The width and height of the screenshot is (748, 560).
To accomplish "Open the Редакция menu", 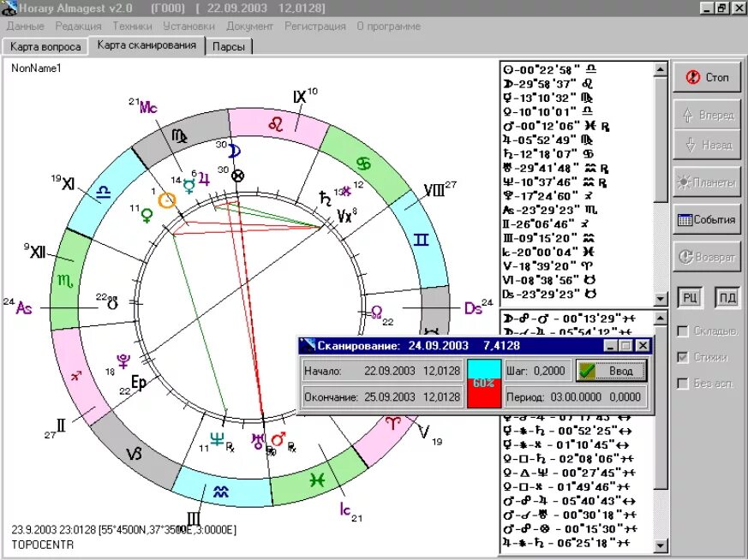I will pos(78,27).
